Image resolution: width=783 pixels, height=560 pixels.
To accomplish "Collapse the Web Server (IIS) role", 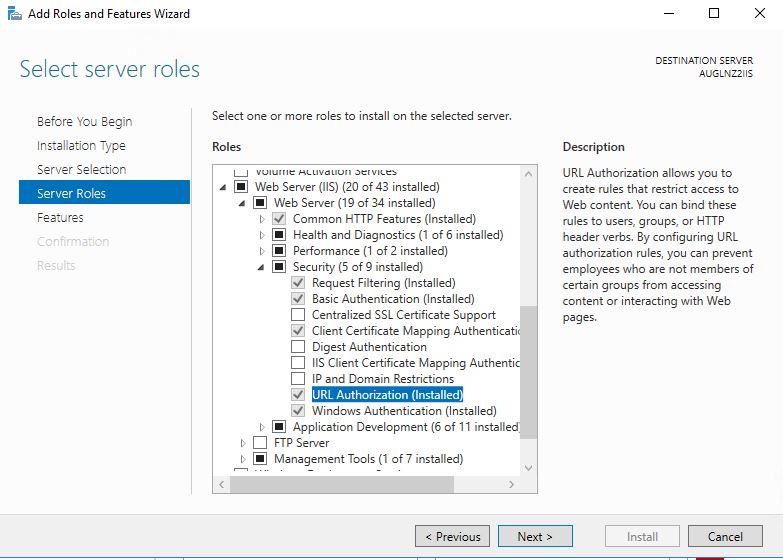I will (223, 187).
